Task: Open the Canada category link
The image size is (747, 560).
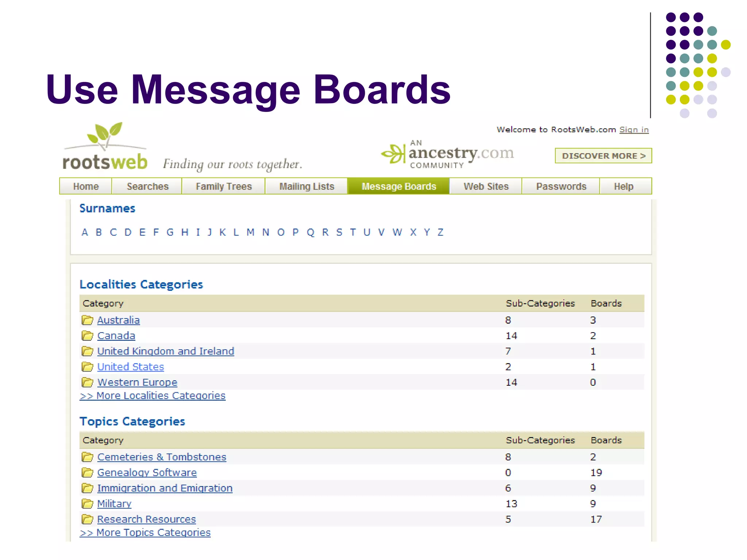Action: (x=116, y=336)
